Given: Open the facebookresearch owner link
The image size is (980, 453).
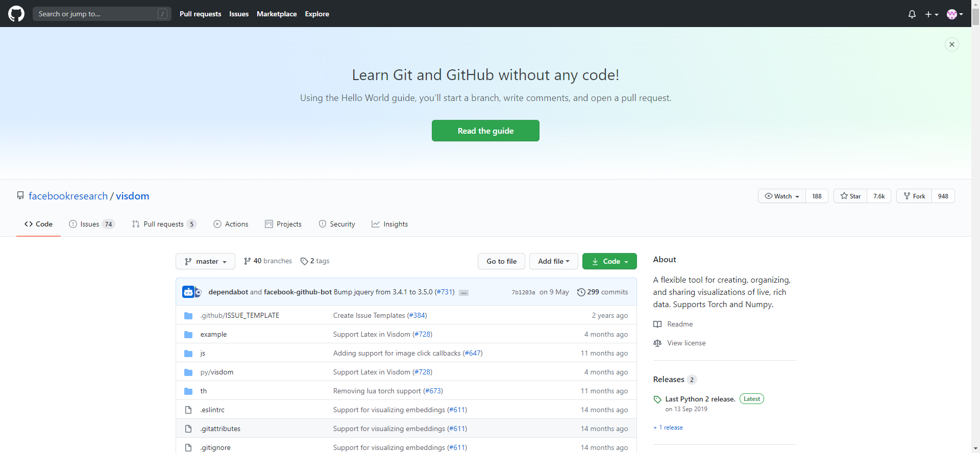Looking at the screenshot, I should [x=68, y=196].
